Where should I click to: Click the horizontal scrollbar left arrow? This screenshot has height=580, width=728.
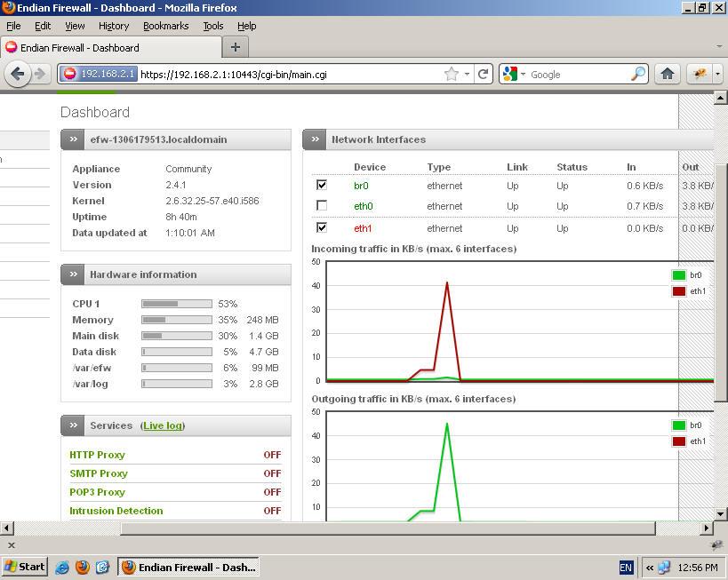(x=6, y=528)
